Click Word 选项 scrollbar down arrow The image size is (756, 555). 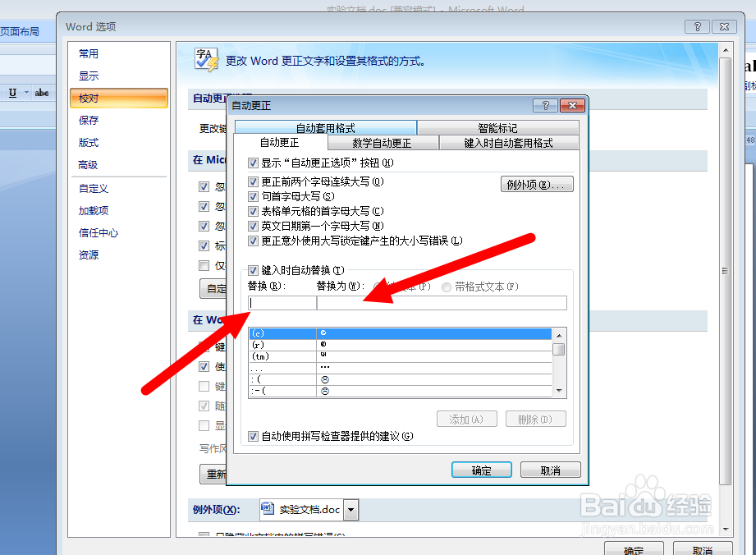click(x=725, y=530)
